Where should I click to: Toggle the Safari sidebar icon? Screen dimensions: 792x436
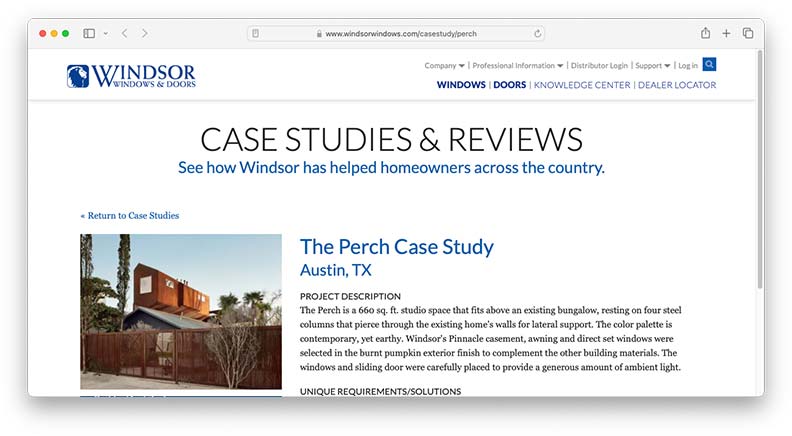89,33
